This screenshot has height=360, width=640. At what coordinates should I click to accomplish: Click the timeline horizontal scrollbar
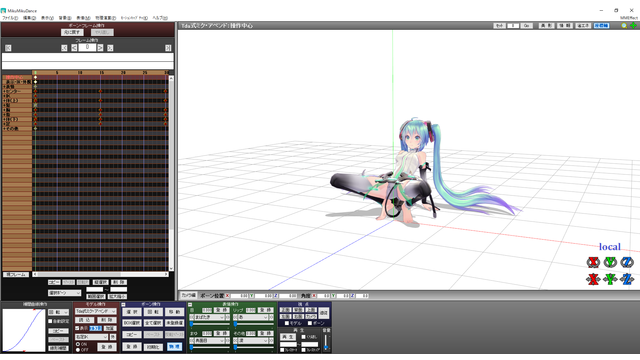(x=100, y=274)
